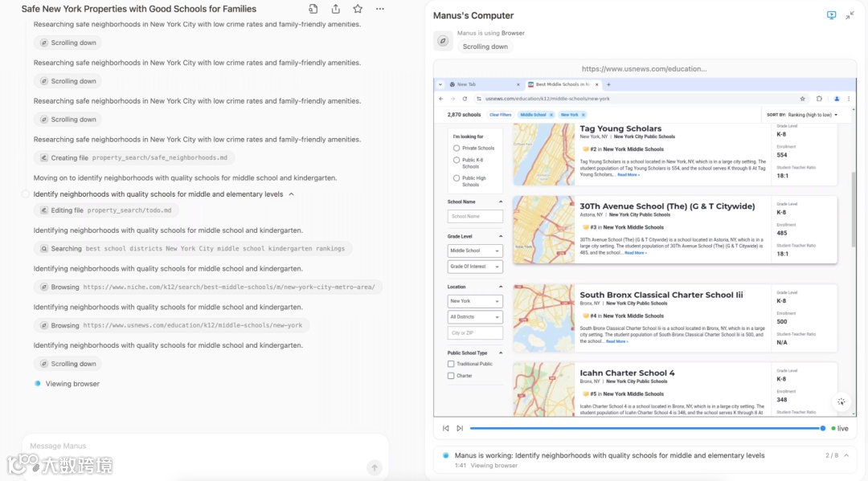Collapse the School Name filter section
Image resolution: width=868 pixels, height=481 pixels.
click(x=501, y=202)
